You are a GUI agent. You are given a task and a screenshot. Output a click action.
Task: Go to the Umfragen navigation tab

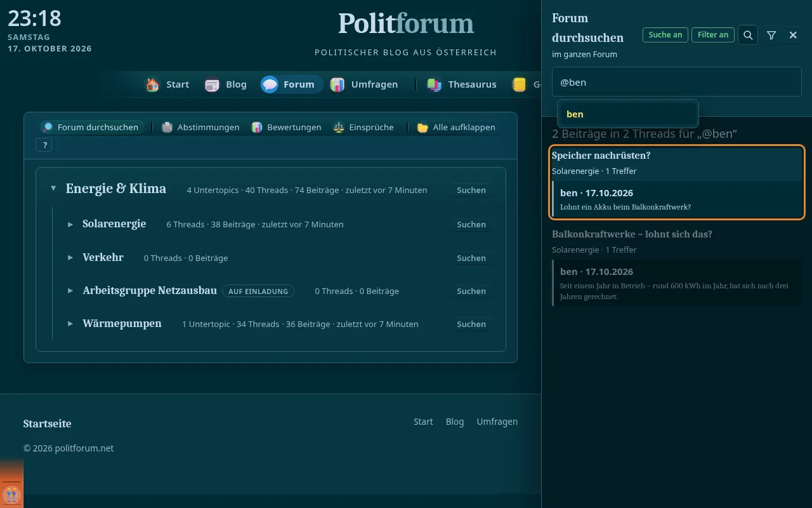pyautogui.click(x=364, y=84)
